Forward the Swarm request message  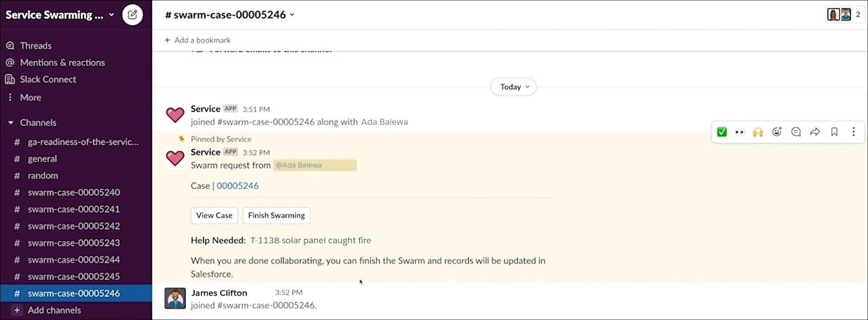coord(815,132)
